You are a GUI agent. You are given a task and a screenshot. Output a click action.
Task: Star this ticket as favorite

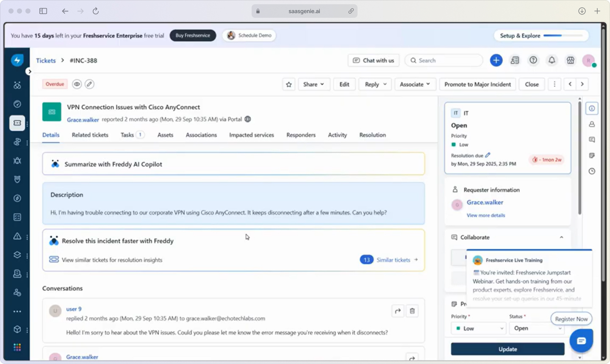pos(289,84)
